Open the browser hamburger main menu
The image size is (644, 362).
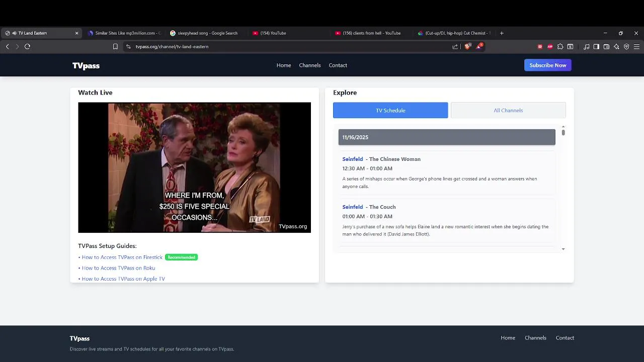(636, 46)
